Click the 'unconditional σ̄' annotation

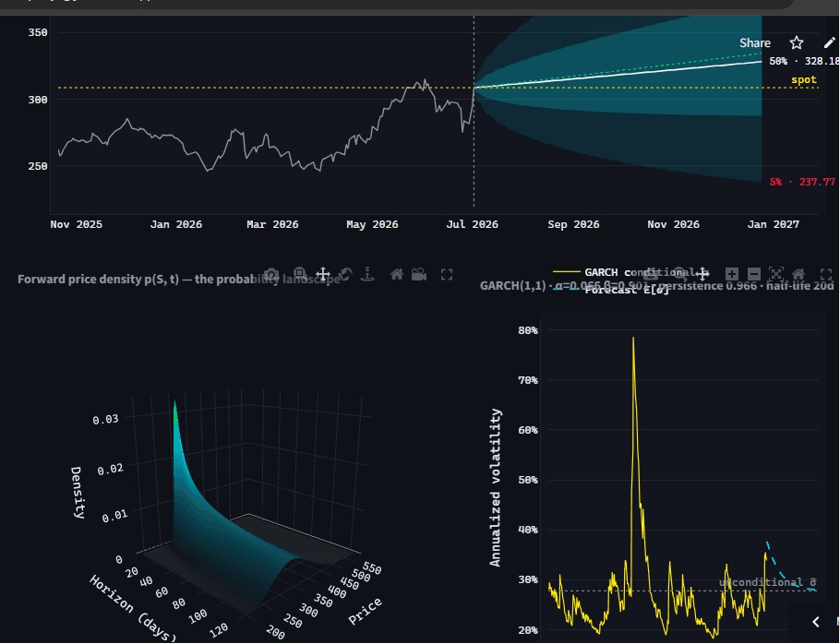point(768,582)
